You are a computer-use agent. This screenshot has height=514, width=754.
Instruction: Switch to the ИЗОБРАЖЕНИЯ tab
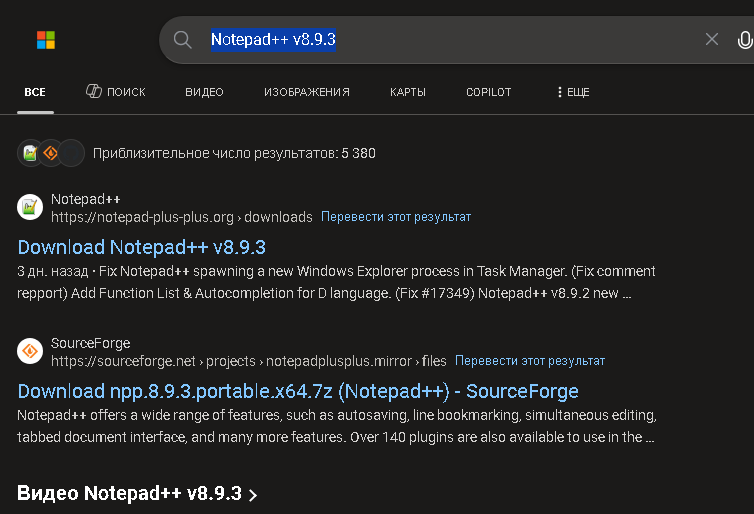307,92
